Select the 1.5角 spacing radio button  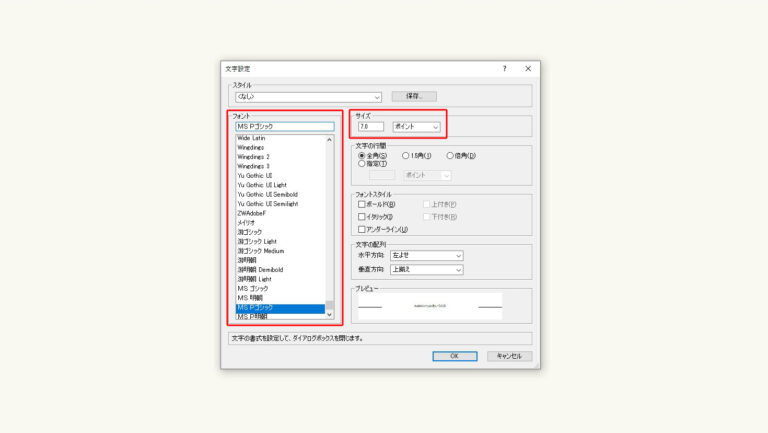coord(405,155)
